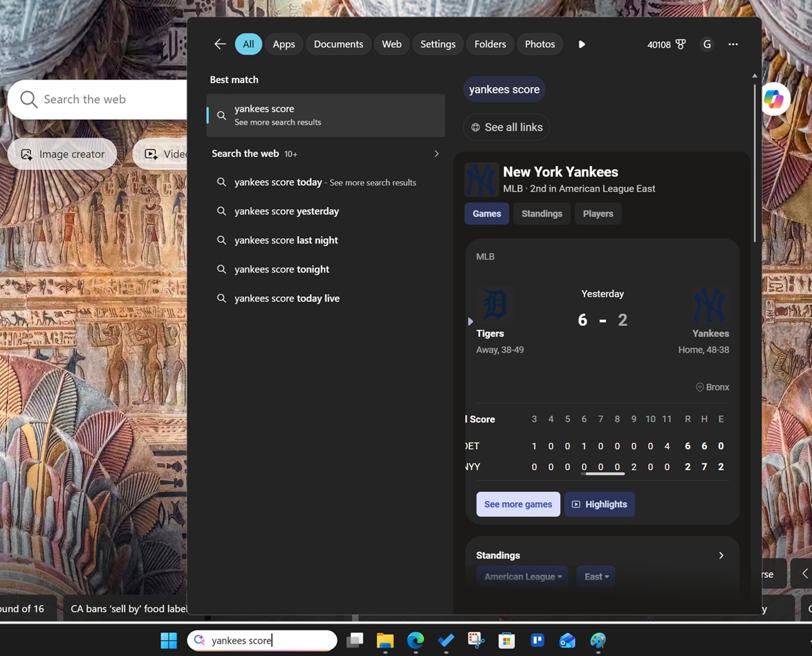Choose suggestion yankees score today
The image size is (812, 656).
[x=326, y=182]
